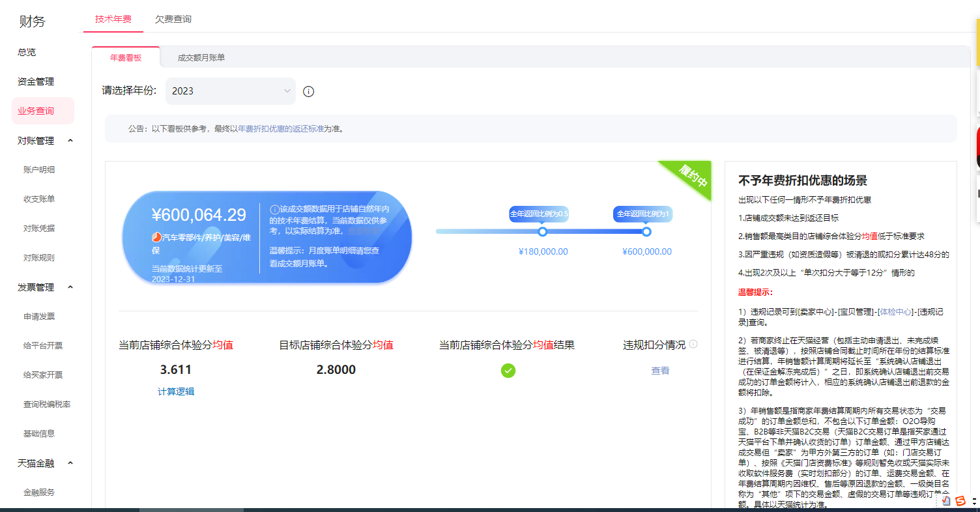Click the 计算逻辑 link under the score
Image resolution: width=980 pixels, height=512 pixels.
tap(176, 391)
